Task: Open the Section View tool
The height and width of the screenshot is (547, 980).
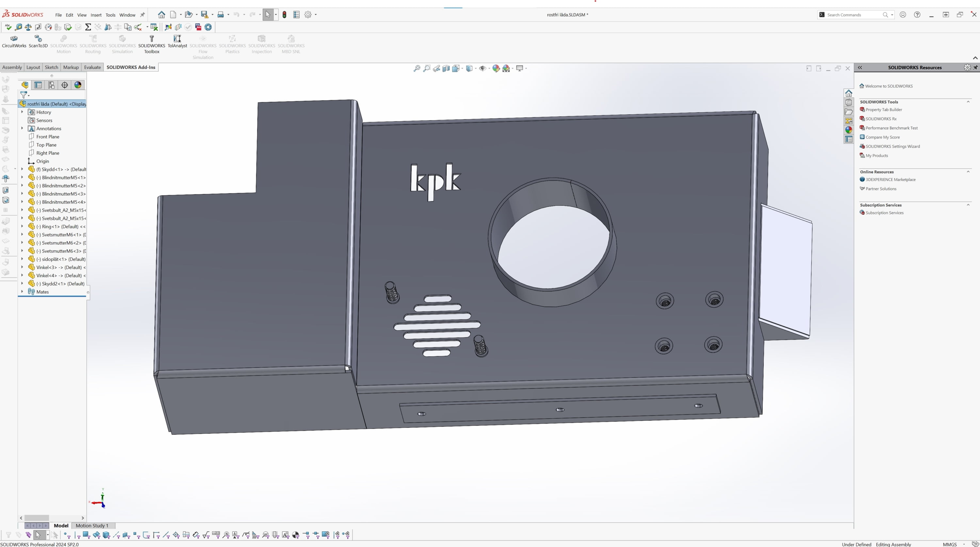Action: (446, 69)
